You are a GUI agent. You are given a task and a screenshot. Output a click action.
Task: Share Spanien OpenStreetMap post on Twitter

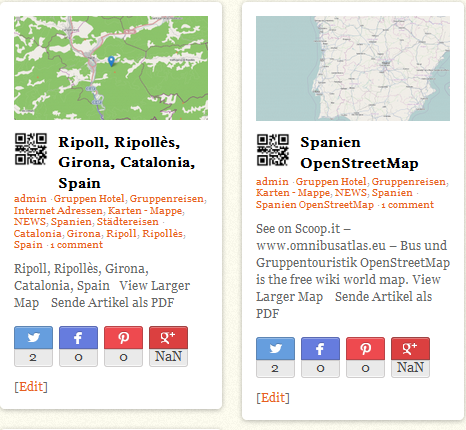tap(275, 349)
